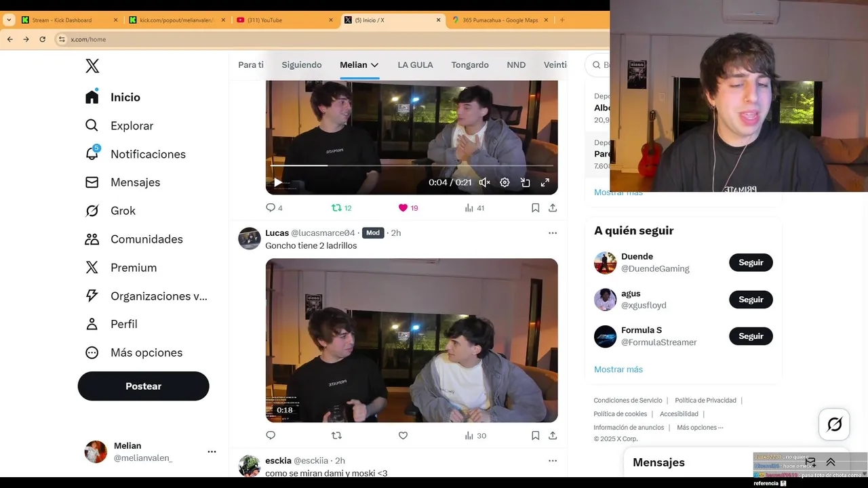Expand the Mensajes drawer arrows
Viewport: 868px width, 488px height.
tap(831, 462)
